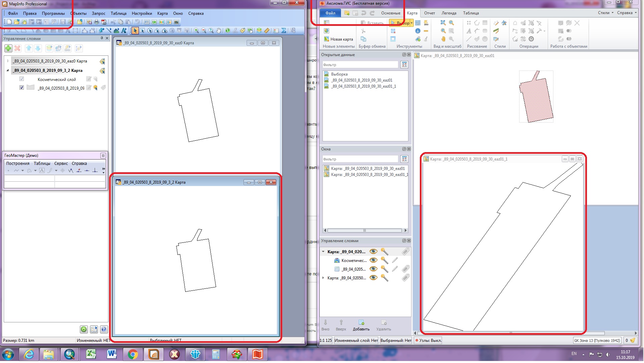Image resolution: width=644 pixels, height=363 pixels.
Task: Click the Добавить button in layer control
Action: coord(361,325)
